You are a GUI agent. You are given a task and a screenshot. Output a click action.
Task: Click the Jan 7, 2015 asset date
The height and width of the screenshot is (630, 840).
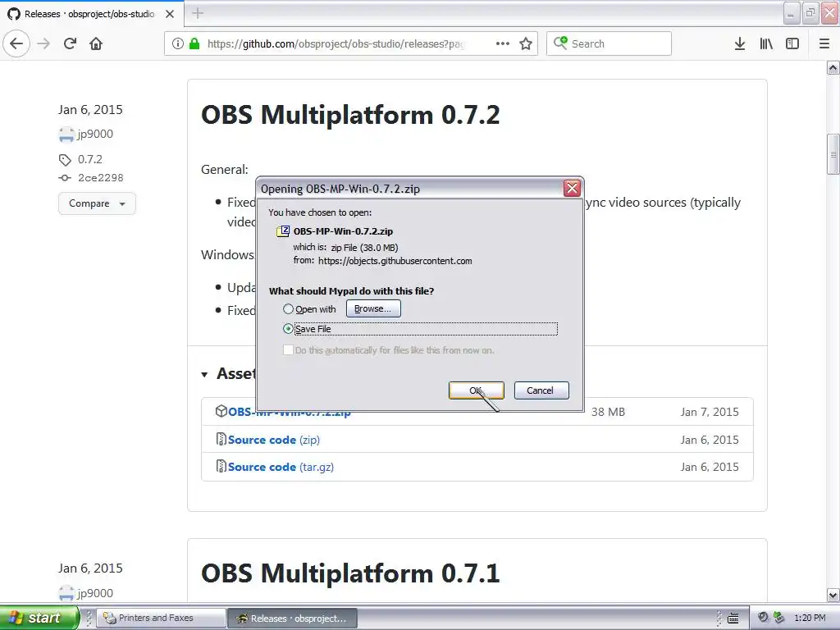point(710,412)
